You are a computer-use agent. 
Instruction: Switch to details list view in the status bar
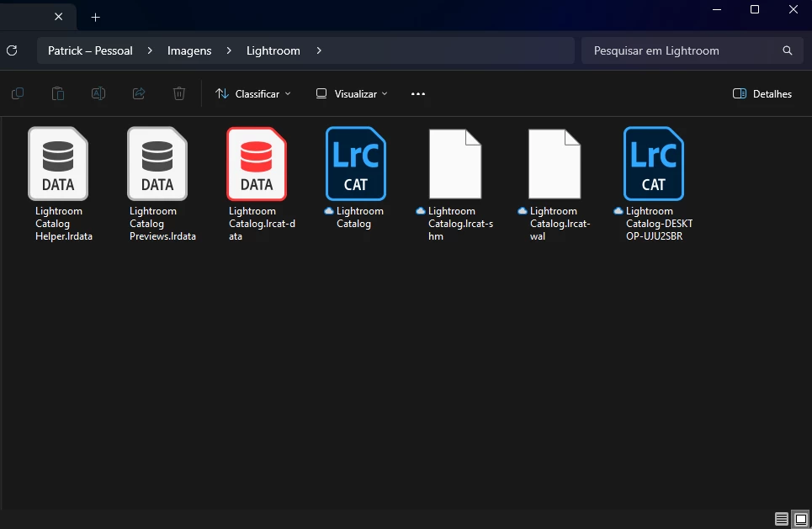pos(782,519)
